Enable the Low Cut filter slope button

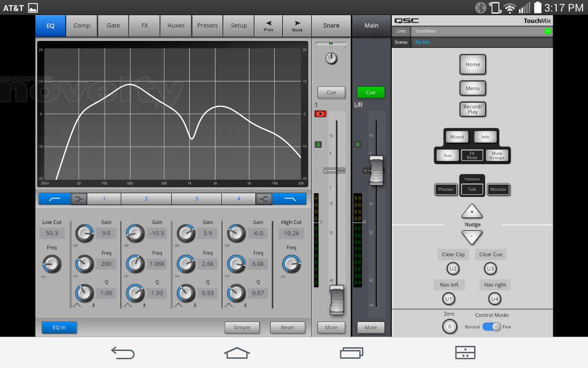pos(54,199)
